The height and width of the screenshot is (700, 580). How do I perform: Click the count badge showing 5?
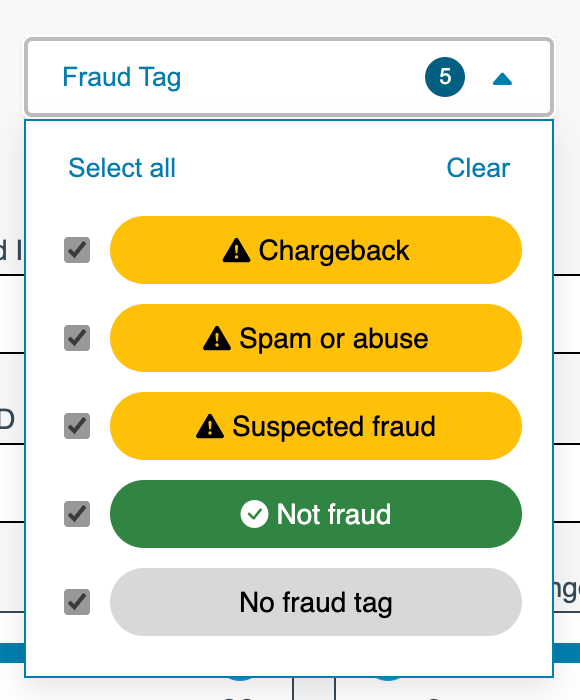445,77
